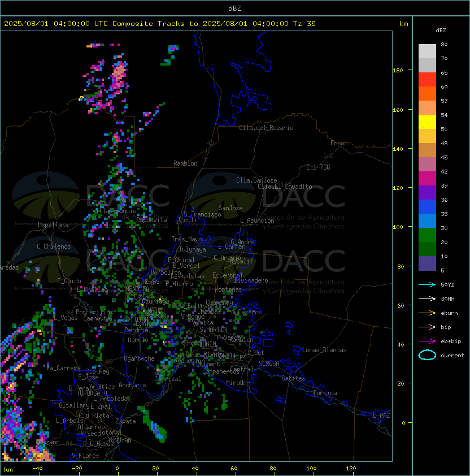
Task: Click the yellow eburn arrow in legend
Action: click(x=427, y=313)
